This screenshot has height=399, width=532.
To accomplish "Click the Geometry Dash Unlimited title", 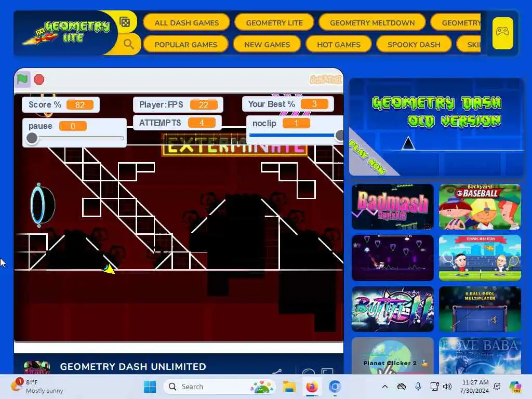I will [x=133, y=366].
